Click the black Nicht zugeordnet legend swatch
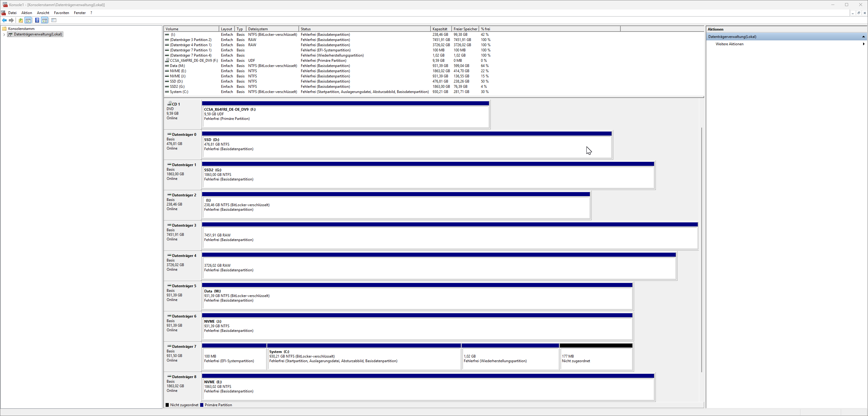868x416 pixels. pyautogui.click(x=167, y=405)
